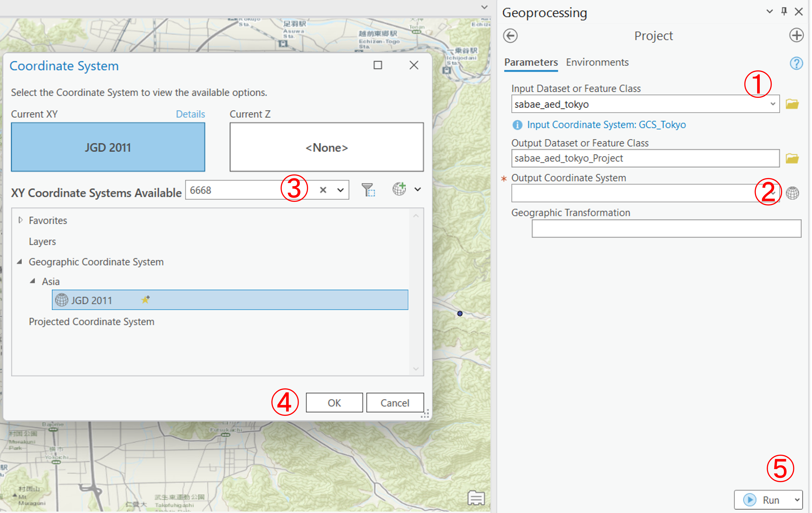The height and width of the screenshot is (513, 812).
Task: Click the play icon on Run button
Action: [750, 499]
